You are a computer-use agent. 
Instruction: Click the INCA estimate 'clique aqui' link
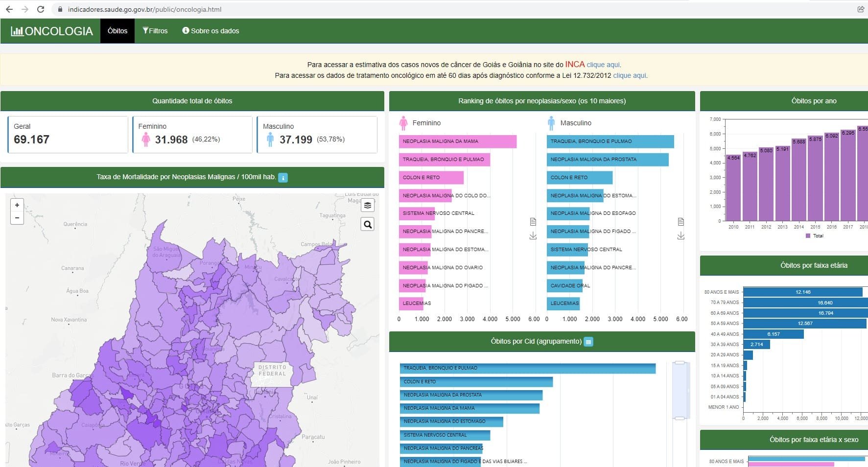tap(603, 65)
